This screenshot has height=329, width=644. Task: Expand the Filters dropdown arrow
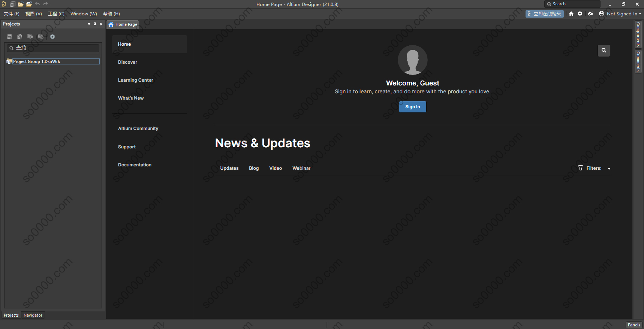[x=609, y=169]
